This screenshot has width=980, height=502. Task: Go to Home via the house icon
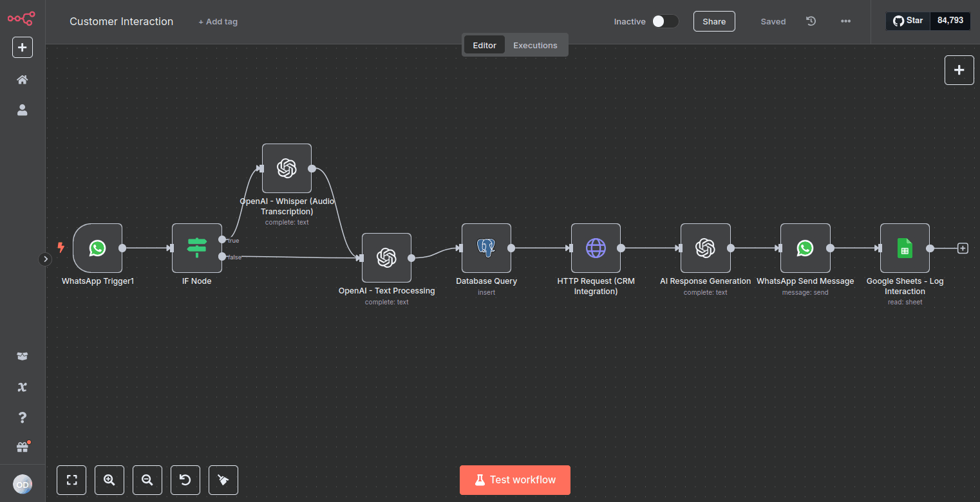pyautogui.click(x=23, y=80)
